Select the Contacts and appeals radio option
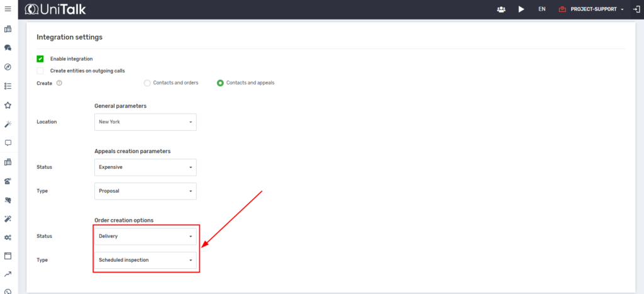This screenshot has height=294, width=644. coord(220,83)
